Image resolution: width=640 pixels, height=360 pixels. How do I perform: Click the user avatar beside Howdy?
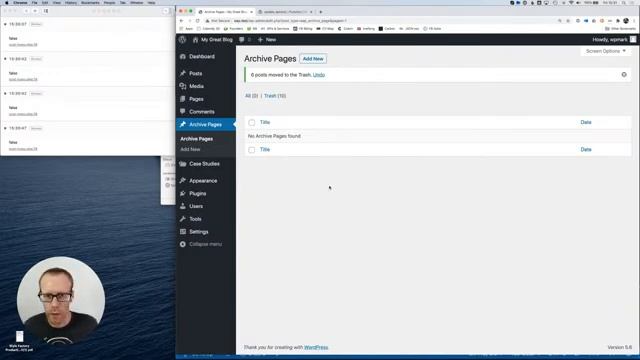click(x=633, y=40)
